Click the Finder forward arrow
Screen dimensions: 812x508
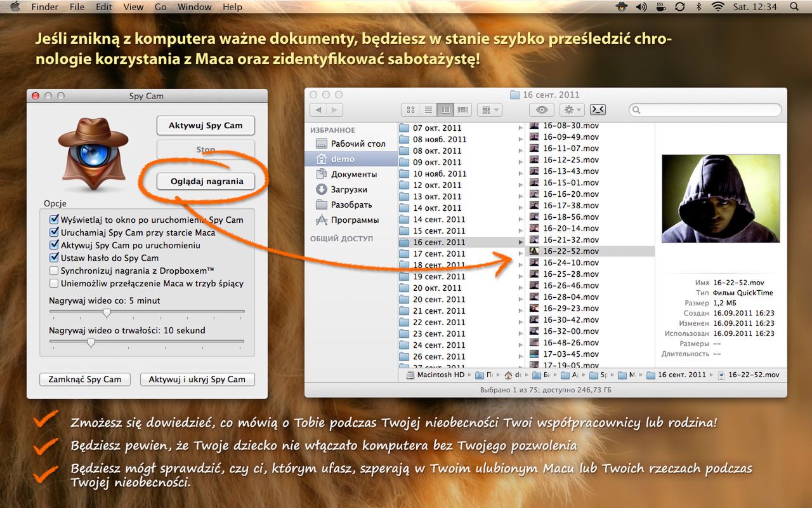pyautogui.click(x=335, y=110)
